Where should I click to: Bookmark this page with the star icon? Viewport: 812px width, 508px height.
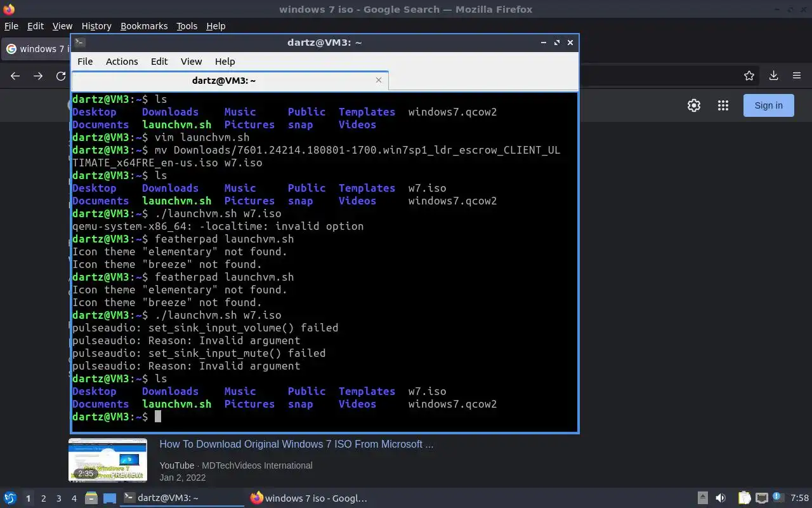(749, 76)
